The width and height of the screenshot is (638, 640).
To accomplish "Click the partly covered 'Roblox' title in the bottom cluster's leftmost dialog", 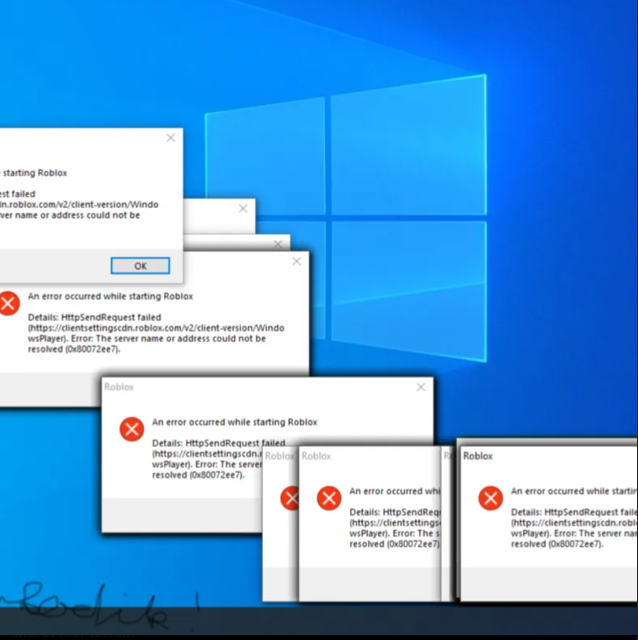I will (x=280, y=456).
